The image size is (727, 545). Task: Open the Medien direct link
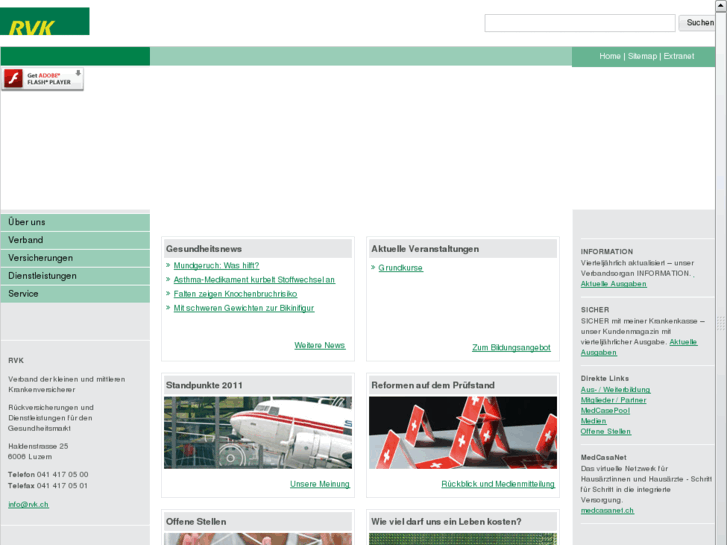pyautogui.click(x=593, y=421)
